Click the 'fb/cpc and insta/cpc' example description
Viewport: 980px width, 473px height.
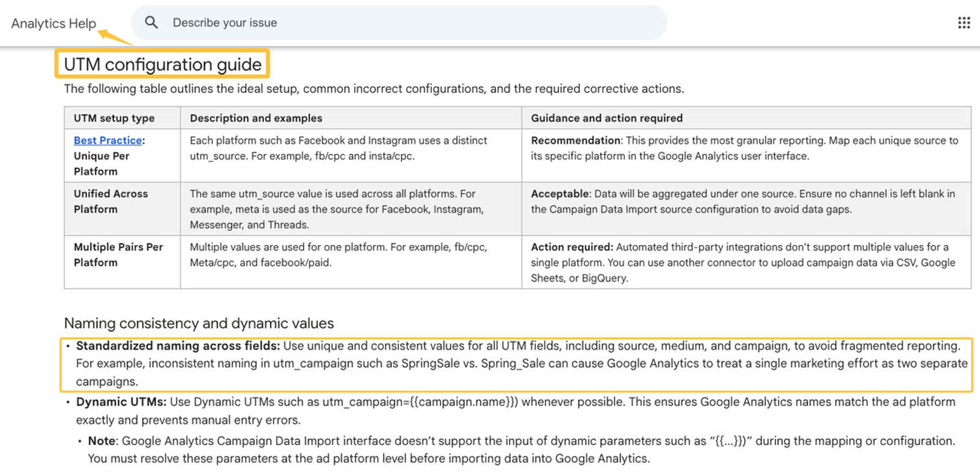tap(339, 148)
